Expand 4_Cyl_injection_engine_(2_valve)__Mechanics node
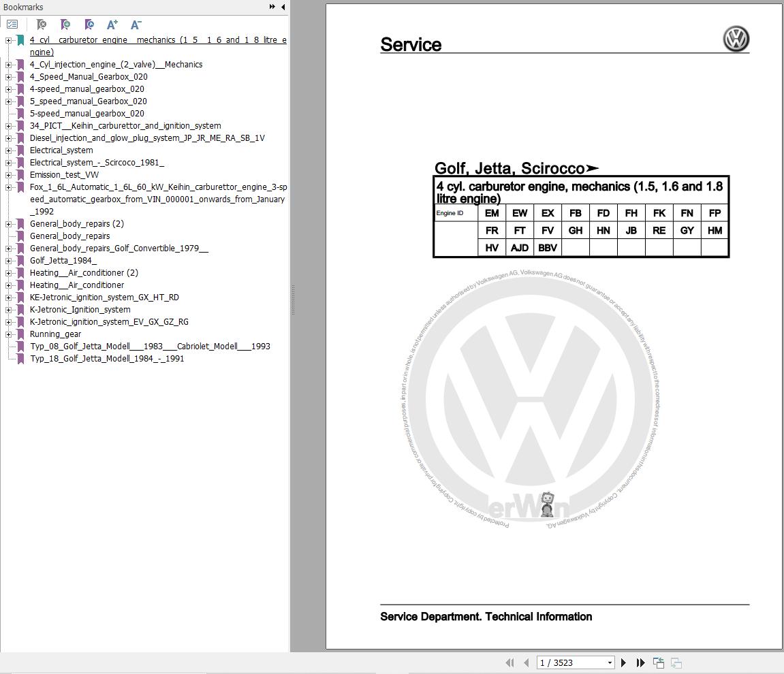Image resolution: width=784 pixels, height=674 pixels. tap(8, 65)
